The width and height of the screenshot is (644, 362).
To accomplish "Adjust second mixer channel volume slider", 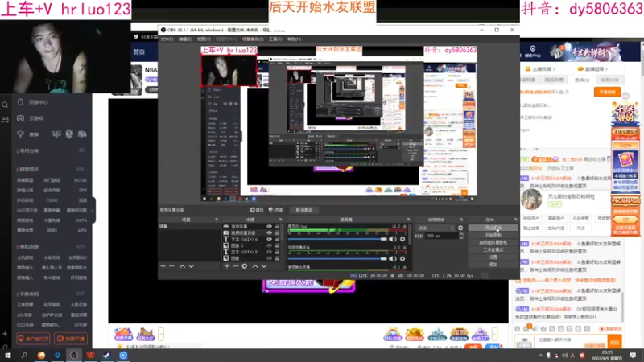I will [337, 259].
